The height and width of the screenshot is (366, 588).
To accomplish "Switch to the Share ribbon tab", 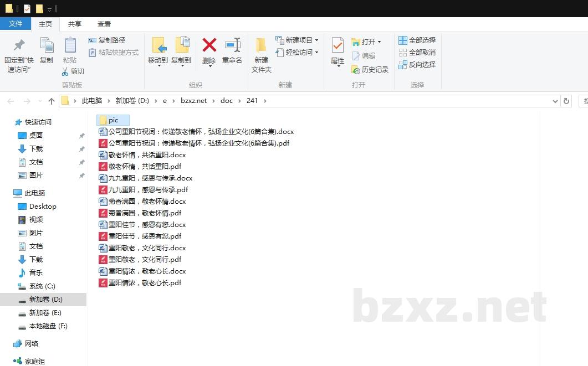I will click(x=75, y=24).
